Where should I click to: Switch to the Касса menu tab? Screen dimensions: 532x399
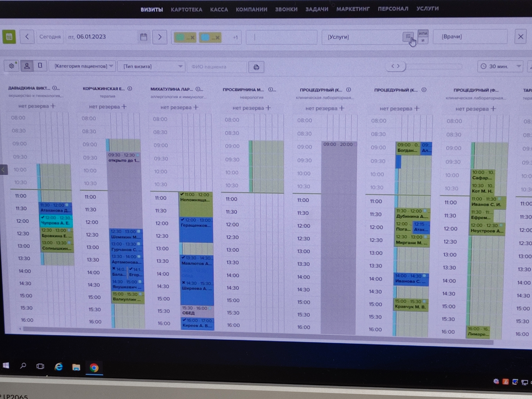pyautogui.click(x=219, y=10)
